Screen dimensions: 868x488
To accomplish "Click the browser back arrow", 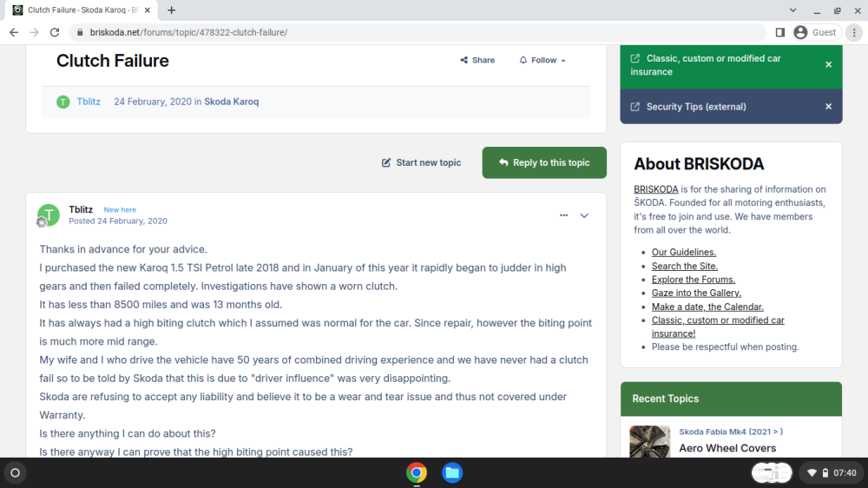I will pos(14,33).
